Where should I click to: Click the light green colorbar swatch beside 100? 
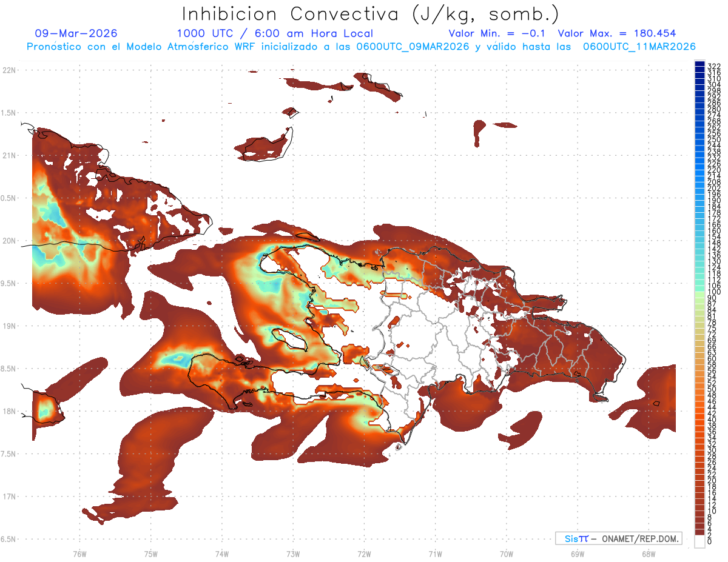[x=699, y=295]
